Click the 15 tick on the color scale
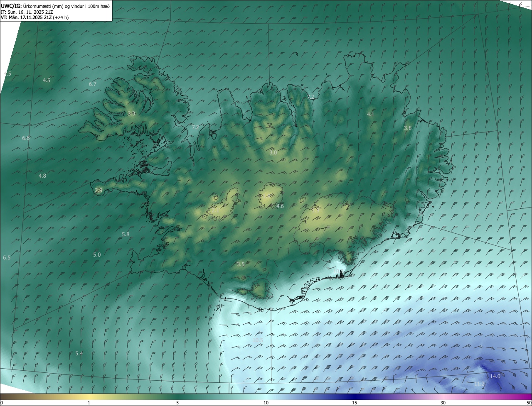The width and height of the screenshot is (532, 406). tap(355, 403)
